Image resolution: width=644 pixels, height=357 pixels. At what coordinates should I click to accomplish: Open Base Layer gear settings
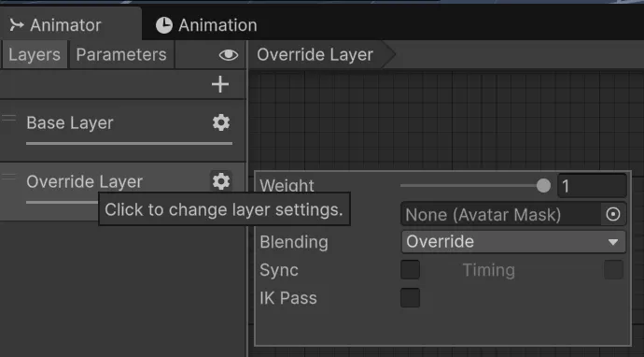pos(221,122)
